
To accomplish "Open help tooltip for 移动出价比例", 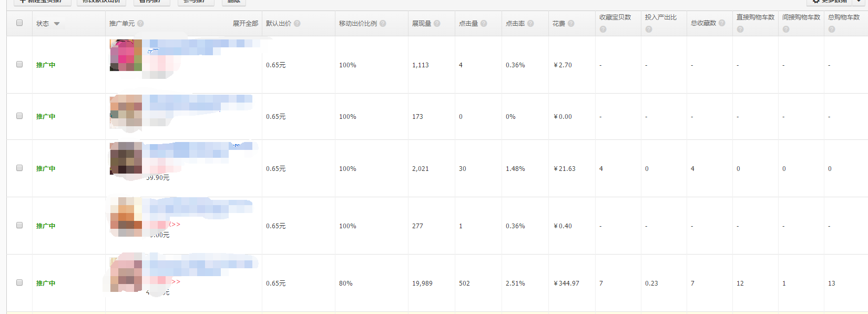I will click(x=383, y=24).
